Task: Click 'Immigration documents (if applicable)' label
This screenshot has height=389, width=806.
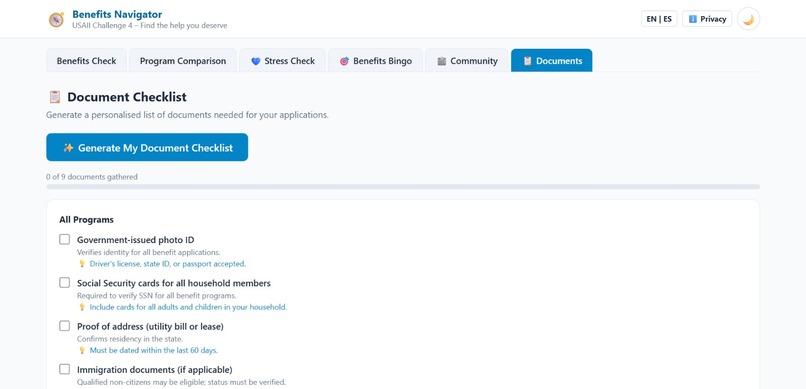Action: (x=155, y=369)
